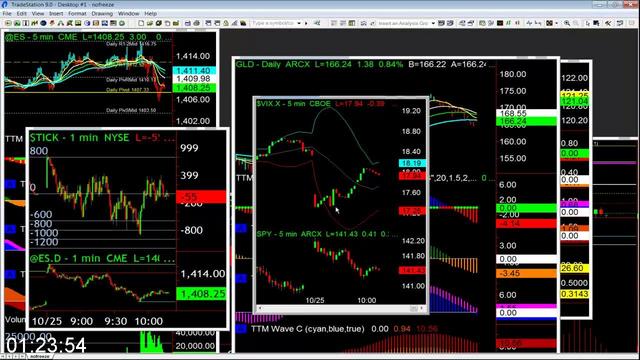
Task: Click the first icon in the main toolbar
Action: click(8, 23)
